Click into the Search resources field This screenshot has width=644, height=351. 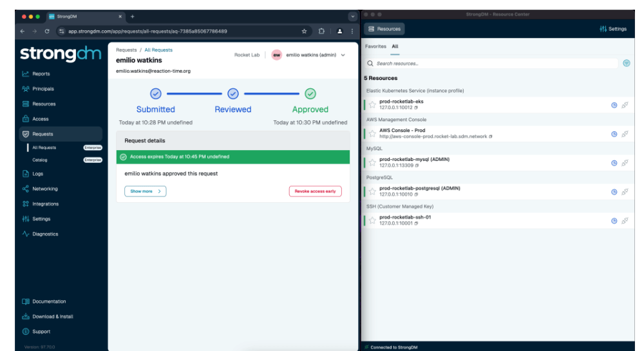pos(489,64)
